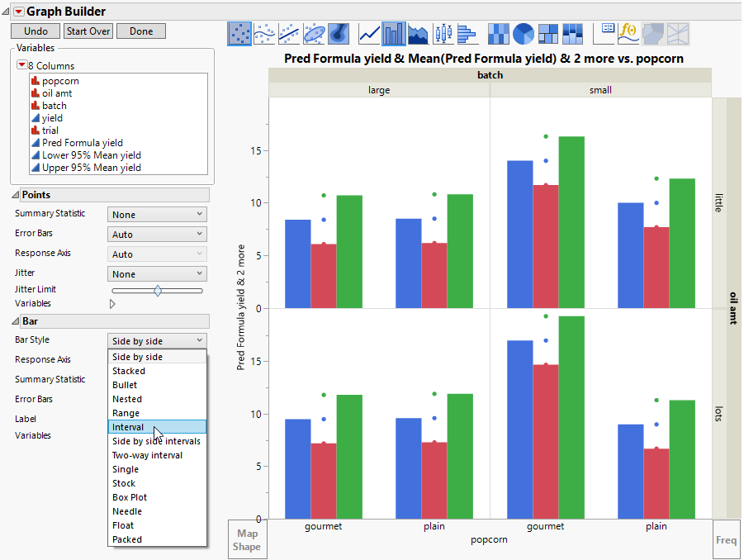Image resolution: width=744 pixels, height=560 pixels.
Task: Select the Line of Fit icon
Action: tap(289, 33)
